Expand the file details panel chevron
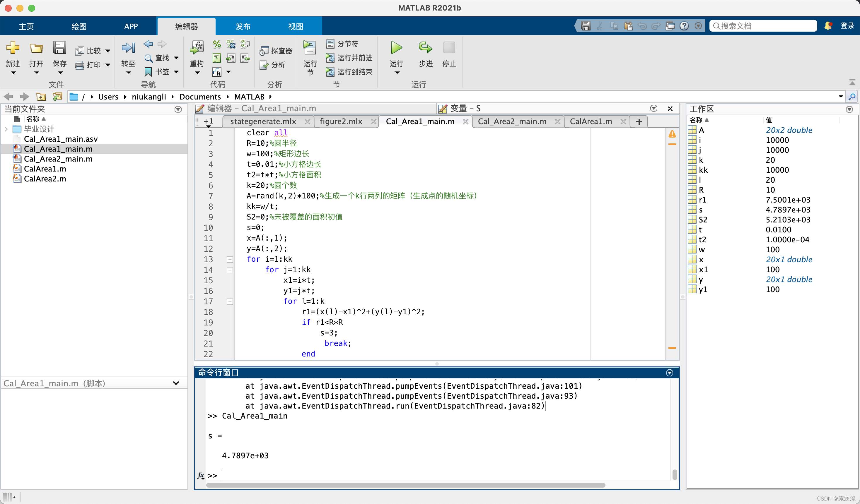 [x=176, y=383]
